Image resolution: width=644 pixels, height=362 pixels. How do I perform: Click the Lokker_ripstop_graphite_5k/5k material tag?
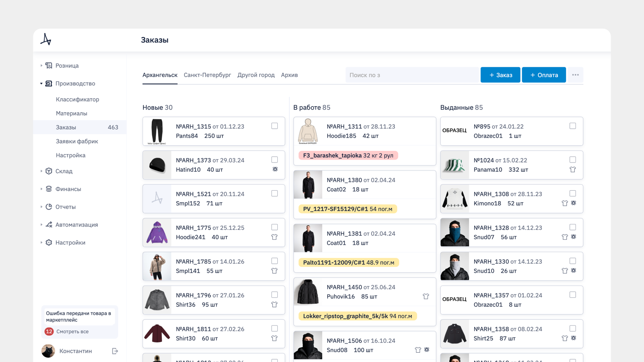click(x=357, y=316)
